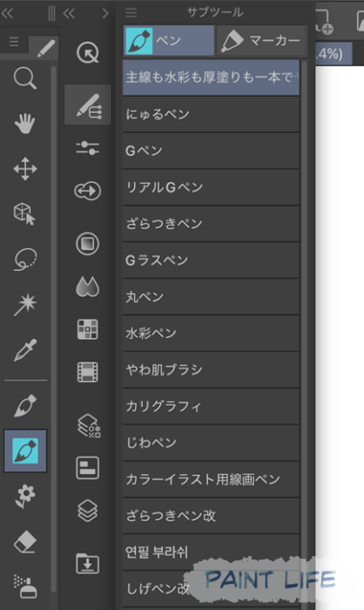
Task: Select the リアルGペン sub tool
Action: pos(211,187)
